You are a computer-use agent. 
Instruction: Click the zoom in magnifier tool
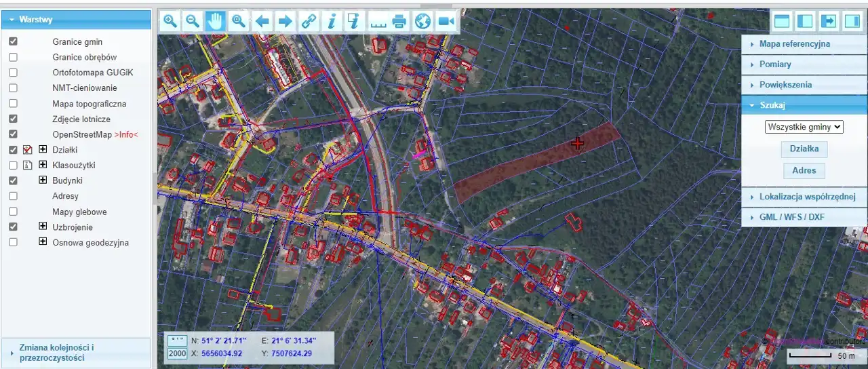pos(170,21)
